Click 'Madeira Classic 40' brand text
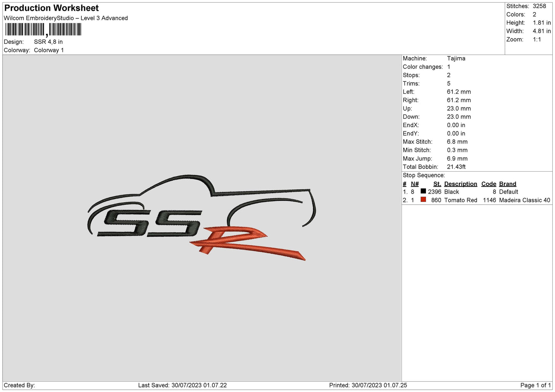Image resolution: width=555 pixels, height=392 pixels. click(x=525, y=200)
